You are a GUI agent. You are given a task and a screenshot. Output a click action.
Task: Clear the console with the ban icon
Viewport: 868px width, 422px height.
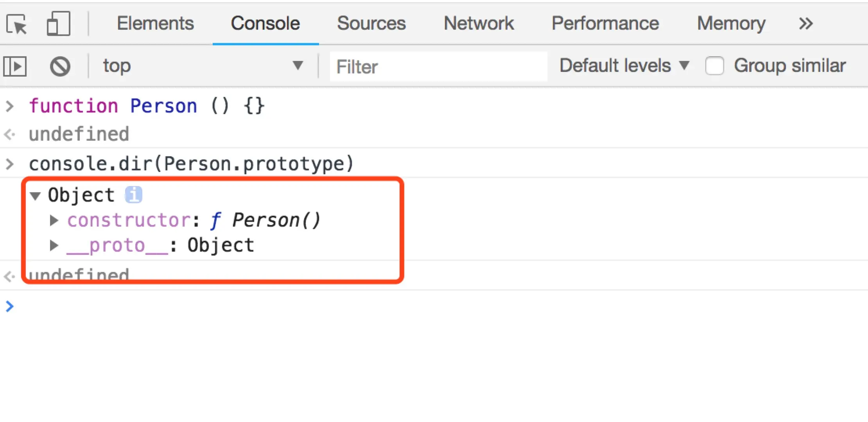[x=60, y=66]
